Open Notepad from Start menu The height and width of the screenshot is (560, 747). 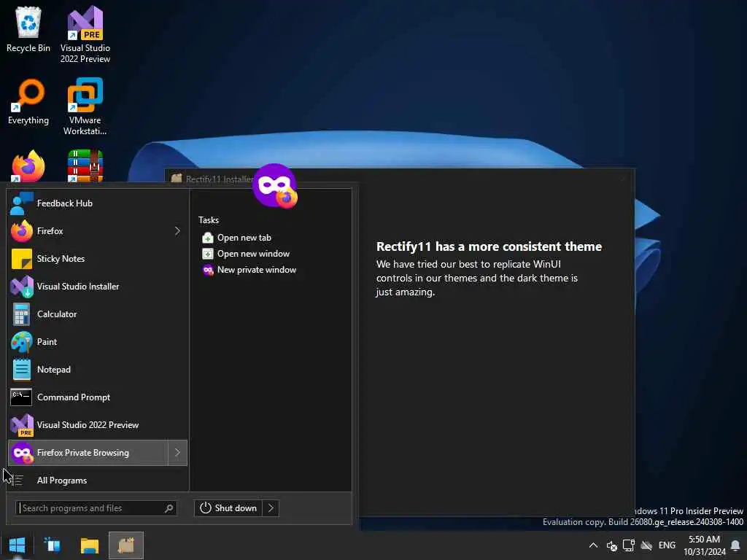(x=98, y=370)
